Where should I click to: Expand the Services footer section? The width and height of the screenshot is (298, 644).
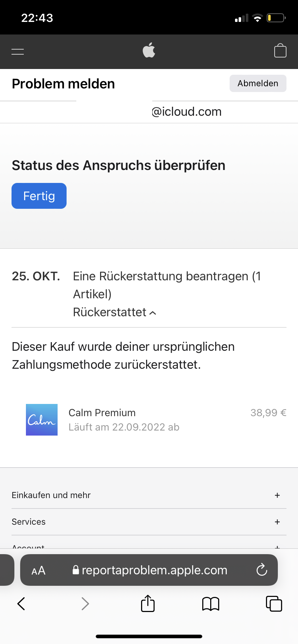[277, 522]
